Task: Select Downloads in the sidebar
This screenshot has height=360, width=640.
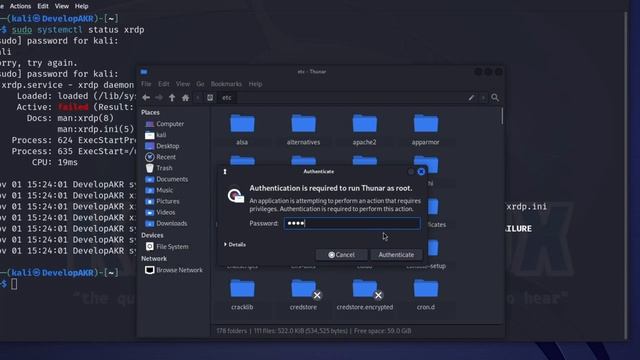Action: click(166, 223)
